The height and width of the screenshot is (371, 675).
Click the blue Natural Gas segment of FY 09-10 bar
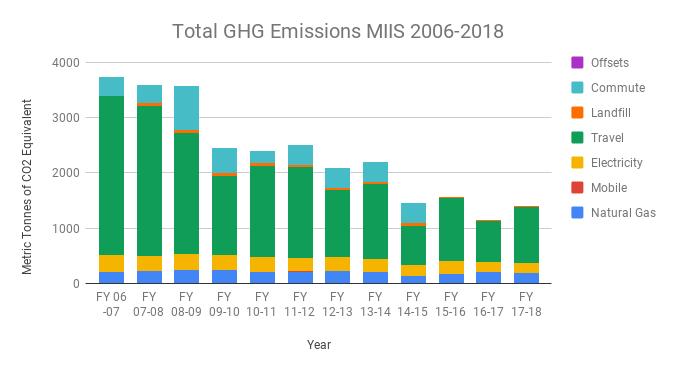pos(224,277)
